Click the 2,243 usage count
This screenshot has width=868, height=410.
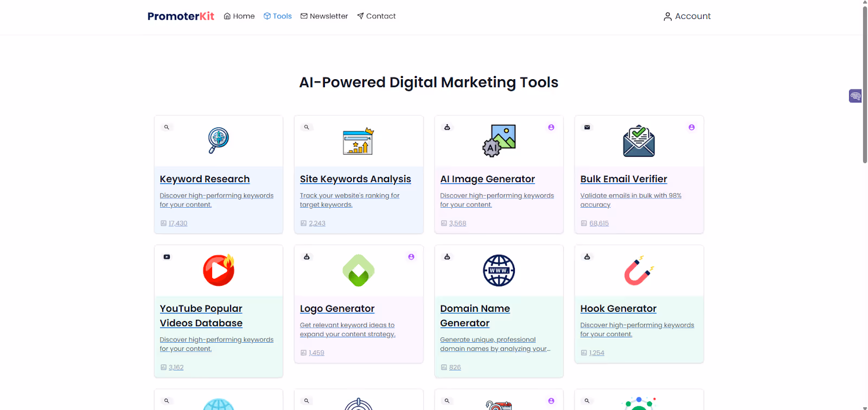tap(317, 223)
